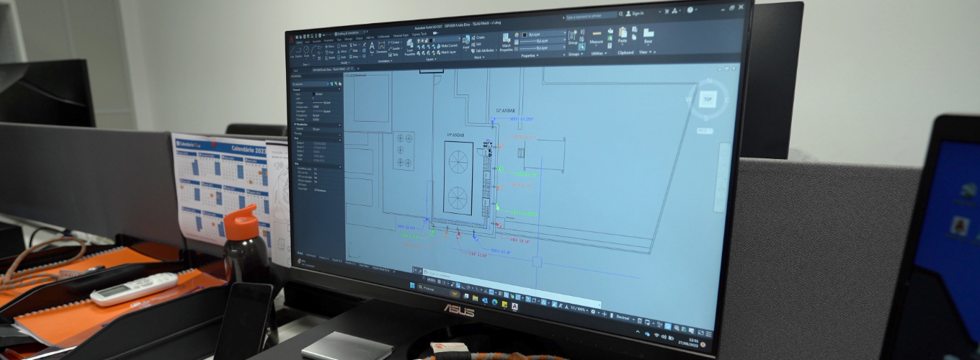The height and width of the screenshot is (360, 980).
Task: Open the Home ribbon tab
Action: 299,42
